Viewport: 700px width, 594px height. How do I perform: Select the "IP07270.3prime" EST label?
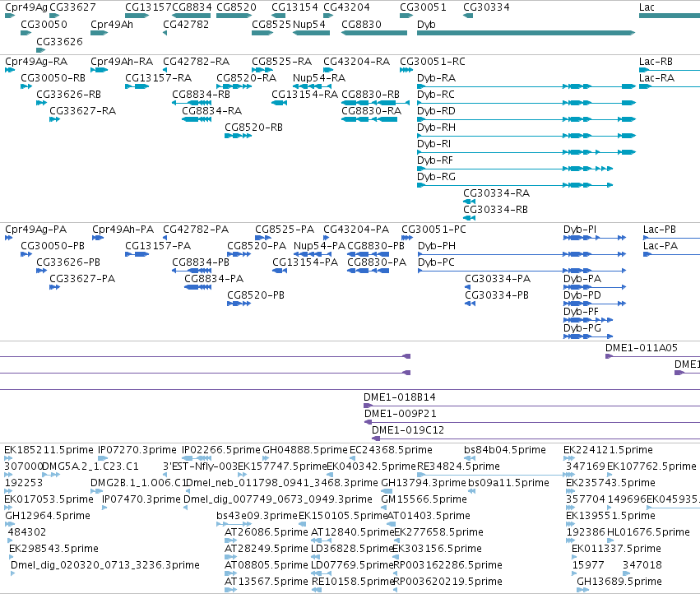pos(137,450)
